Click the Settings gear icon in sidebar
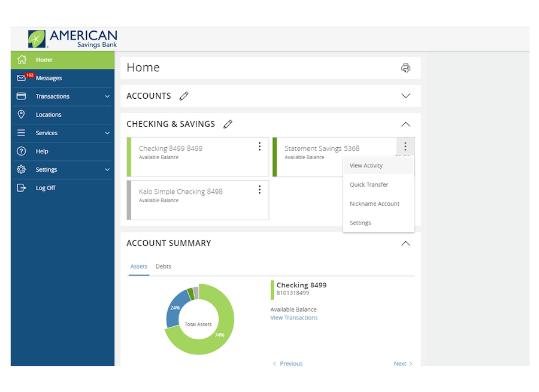The width and height of the screenshot is (539, 392). point(21,169)
